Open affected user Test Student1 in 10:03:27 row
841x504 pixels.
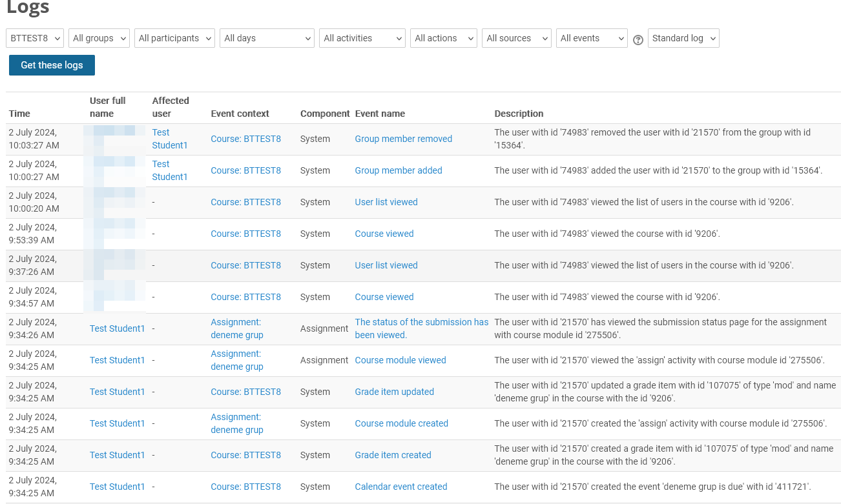click(170, 139)
